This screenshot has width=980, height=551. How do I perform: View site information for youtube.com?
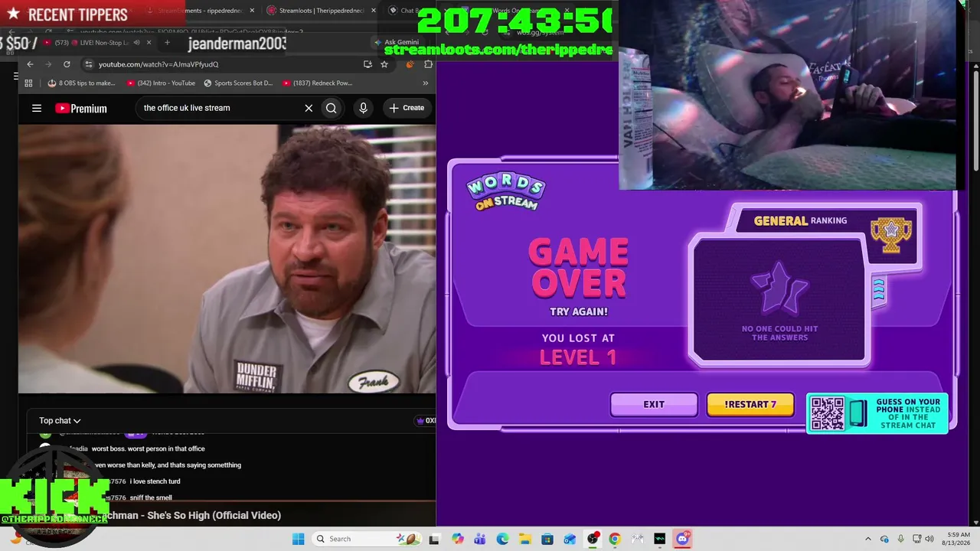(89, 64)
